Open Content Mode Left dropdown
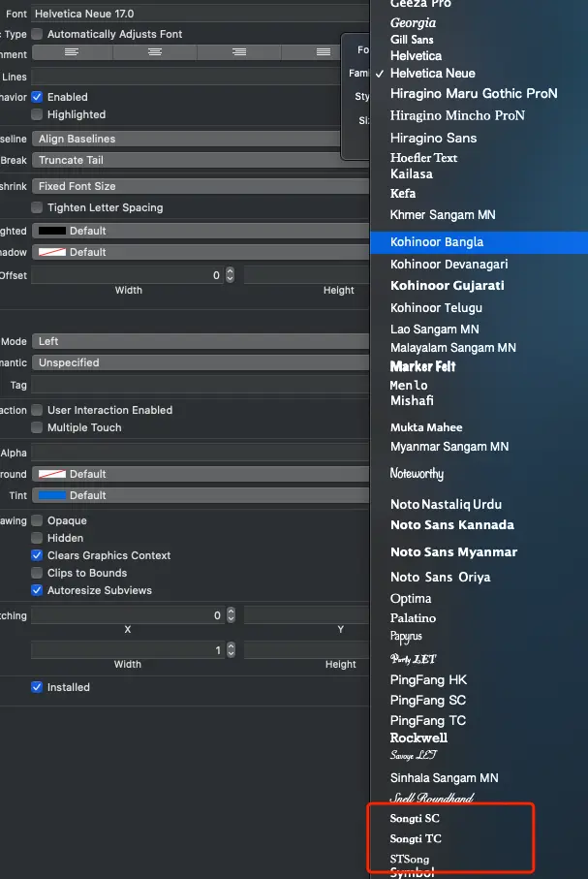This screenshot has width=588, height=879. 201,341
